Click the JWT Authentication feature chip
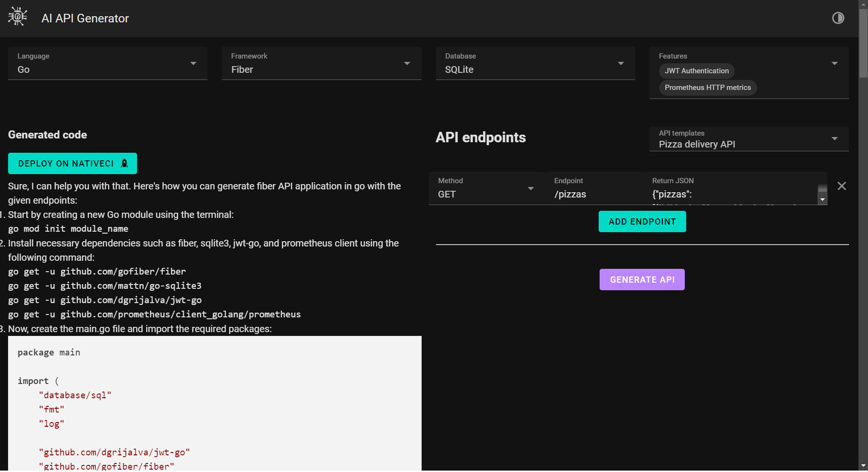 click(x=697, y=71)
